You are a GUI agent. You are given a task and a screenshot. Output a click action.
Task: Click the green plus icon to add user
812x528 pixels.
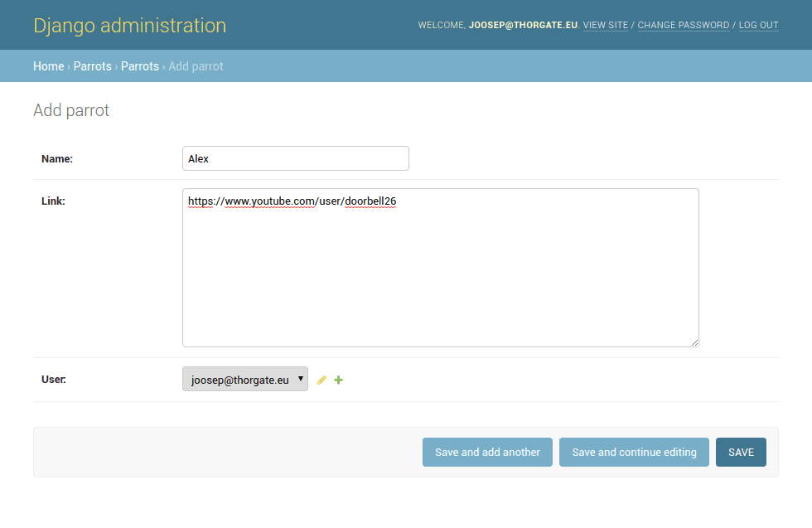[x=338, y=380]
